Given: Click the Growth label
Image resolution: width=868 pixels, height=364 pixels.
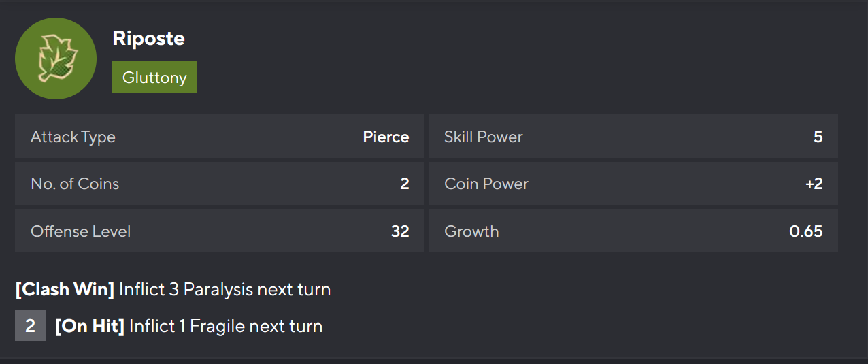Looking at the screenshot, I should [x=471, y=231].
